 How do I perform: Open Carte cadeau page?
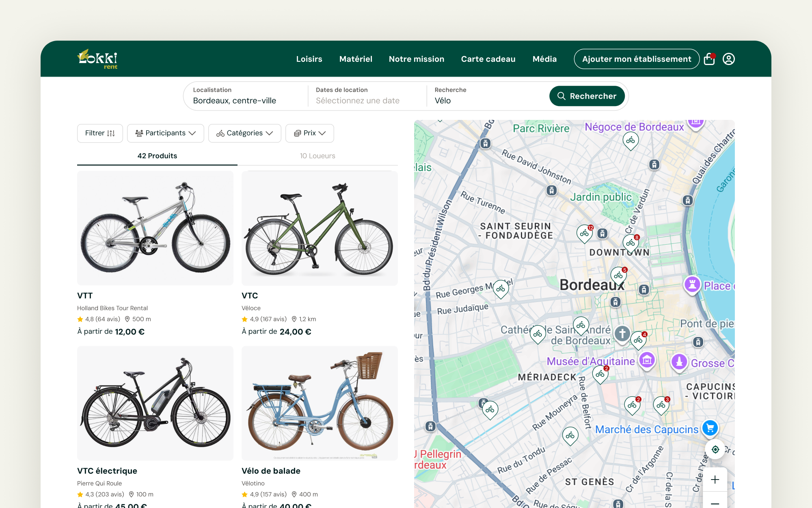(x=488, y=59)
